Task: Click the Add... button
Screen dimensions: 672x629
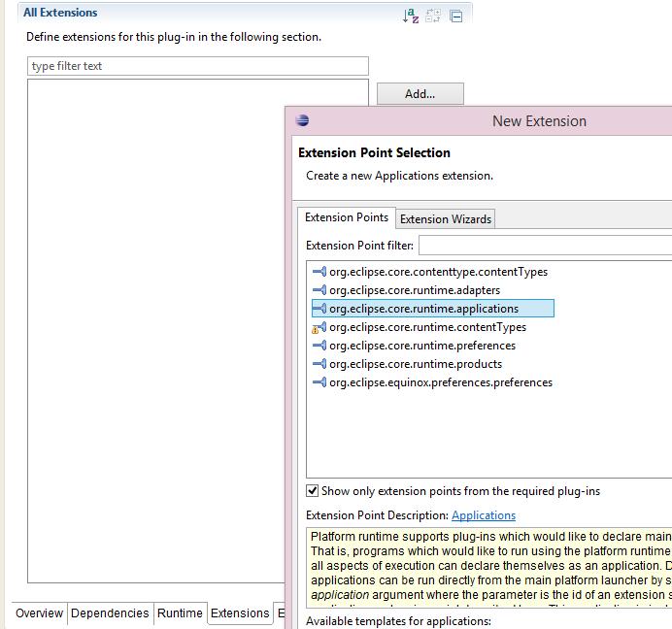Action: [420, 94]
